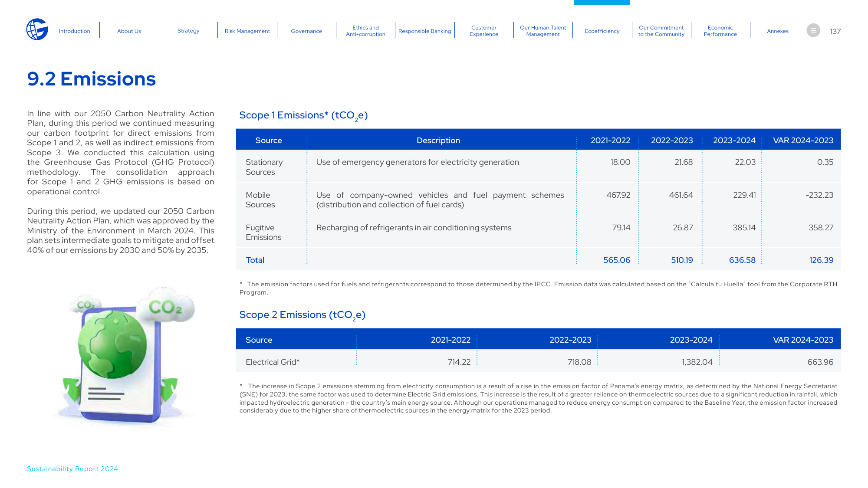Click the 9.2 Emissions heading
This screenshot has width=868, height=488.
[x=91, y=79]
